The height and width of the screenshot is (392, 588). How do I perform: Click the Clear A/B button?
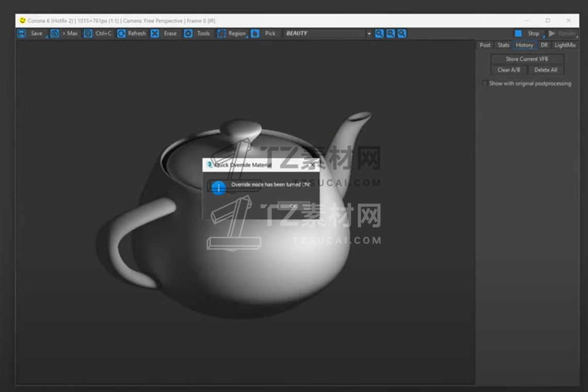(x=508, y=70)
